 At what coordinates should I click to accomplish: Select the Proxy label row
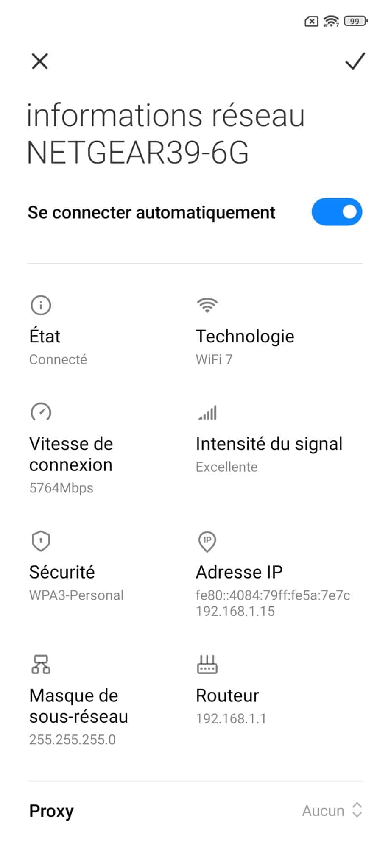coord(51,811)
